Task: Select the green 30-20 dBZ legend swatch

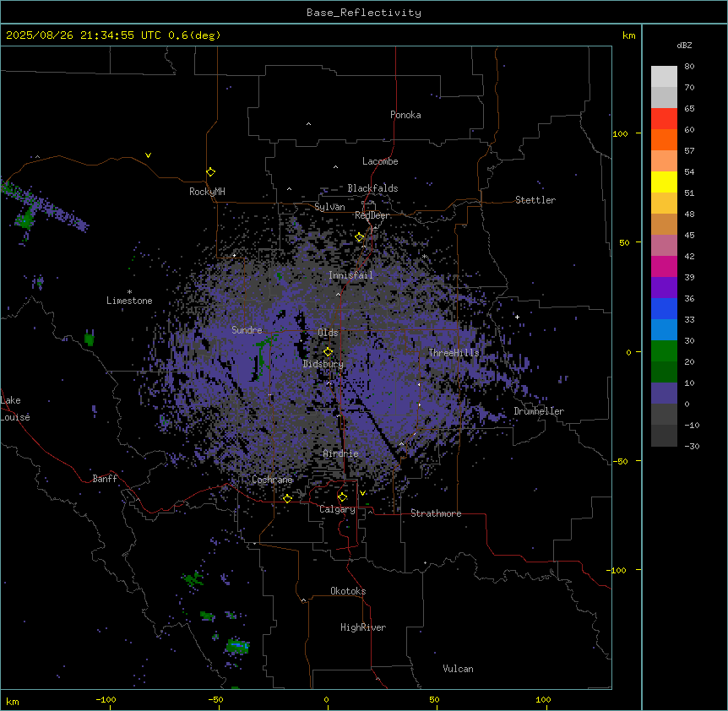Action: [x=664, y=351]
